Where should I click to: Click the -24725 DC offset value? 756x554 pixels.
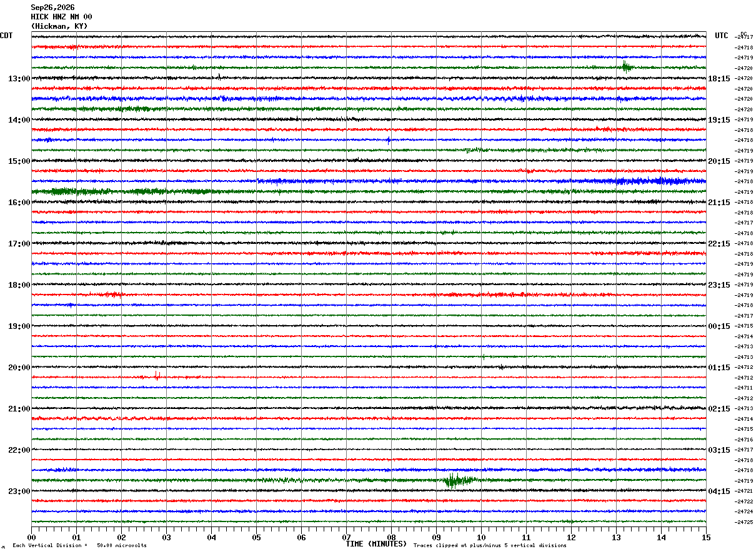(744, 522)
